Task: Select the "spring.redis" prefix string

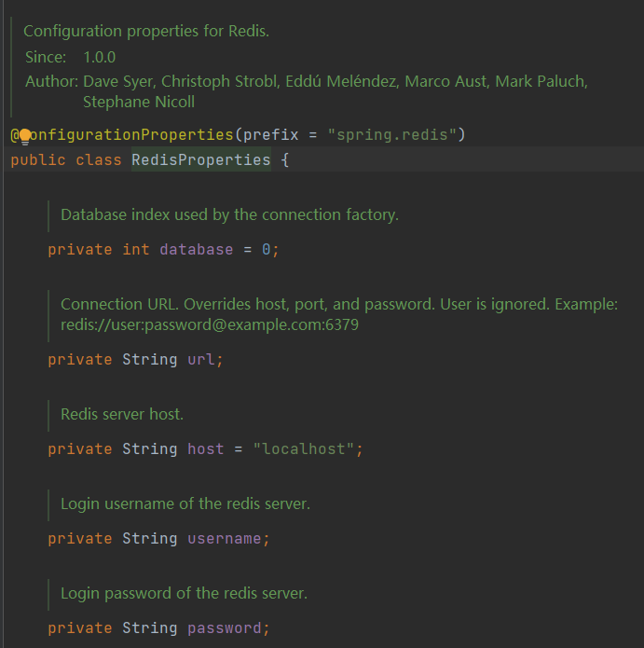Action: [392, 135]
